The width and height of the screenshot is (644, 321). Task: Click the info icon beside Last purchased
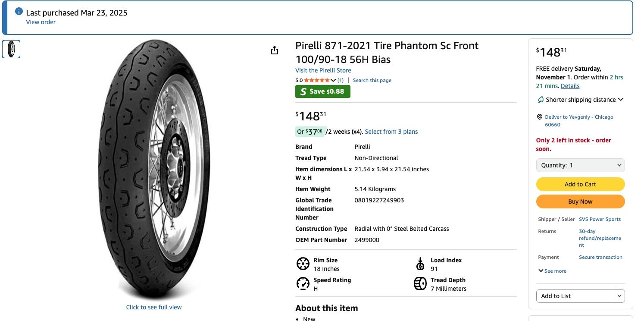click(19, 12)
